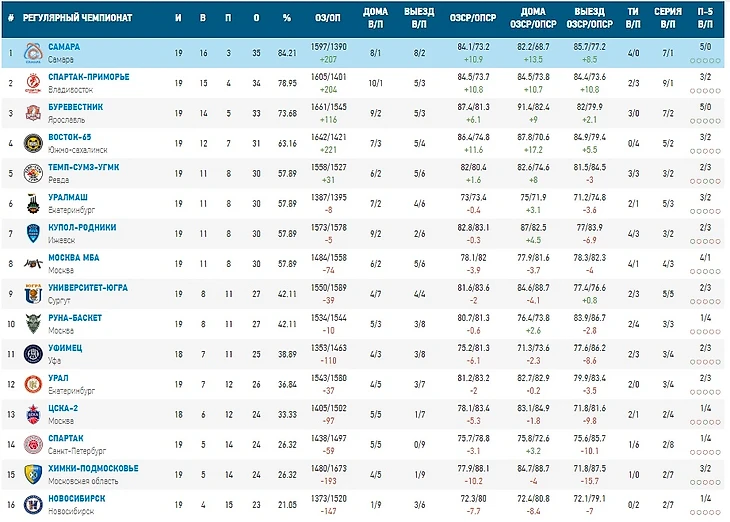Open the Руна-Баскет team link
This screenshot has height=522, width=730.
click(75, 317)
